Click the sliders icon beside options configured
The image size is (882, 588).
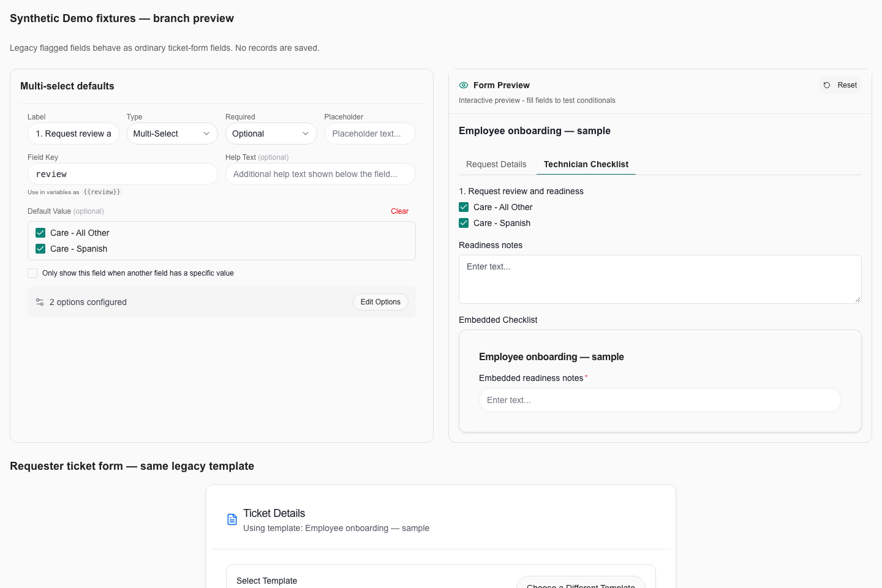pyautogui.click(x=40, y=302)
